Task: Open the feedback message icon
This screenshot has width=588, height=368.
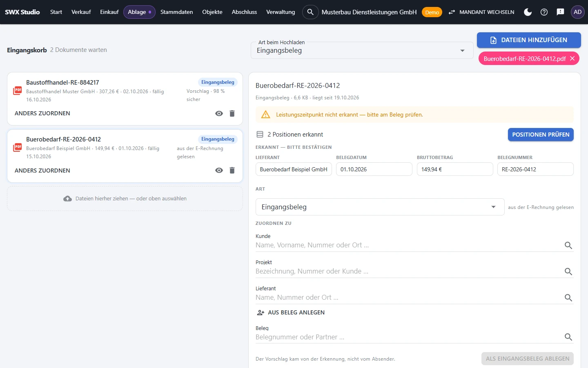Action: pyautogui.click(x=560, y=12)
